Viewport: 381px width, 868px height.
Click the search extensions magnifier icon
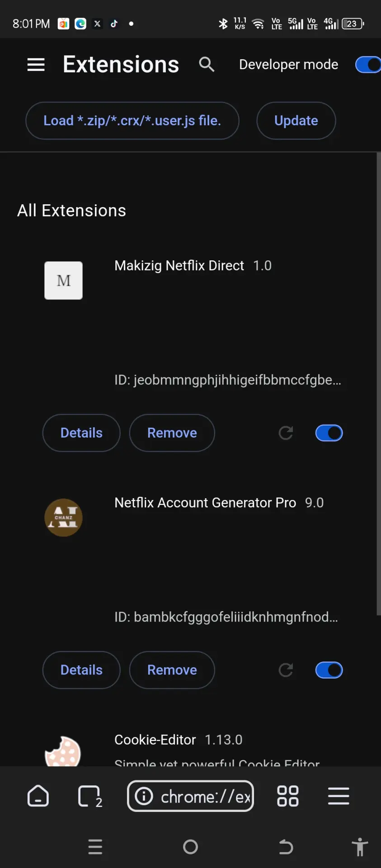[207, 64]
